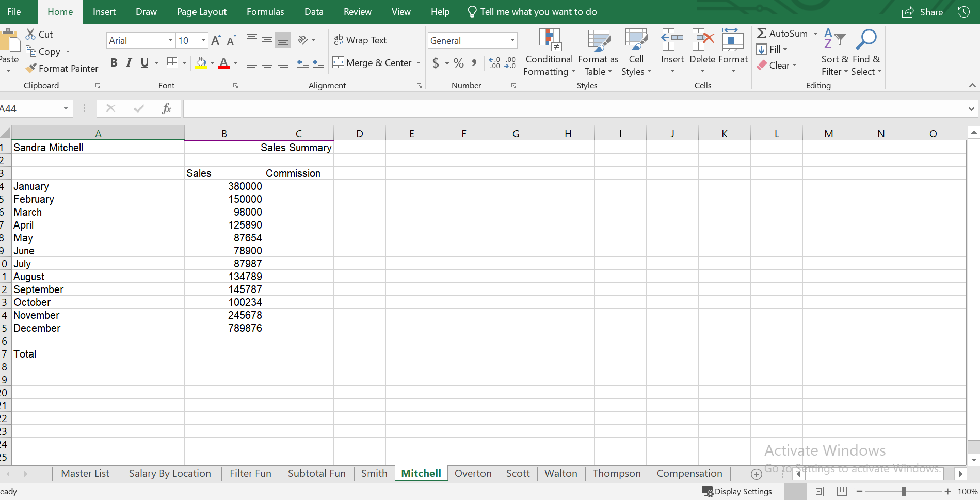
Task: Click the Insert Function fx icon
Action: tap(166, 108)
